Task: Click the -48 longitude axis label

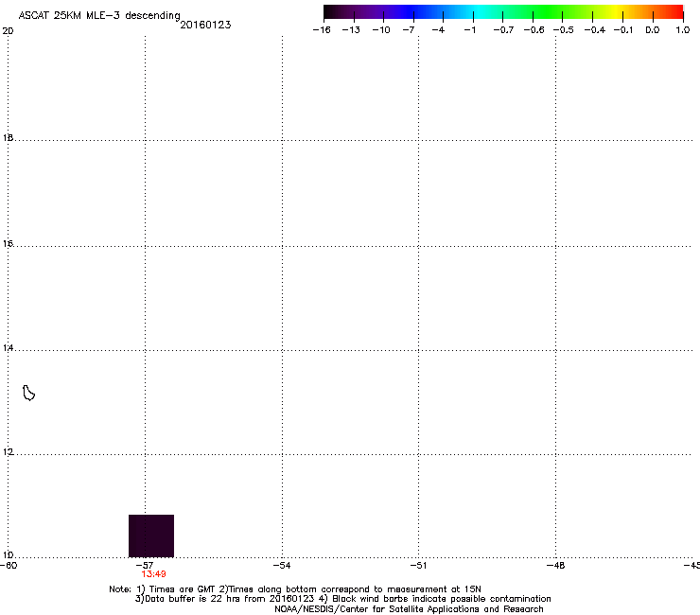Action: tap(555, 566)
